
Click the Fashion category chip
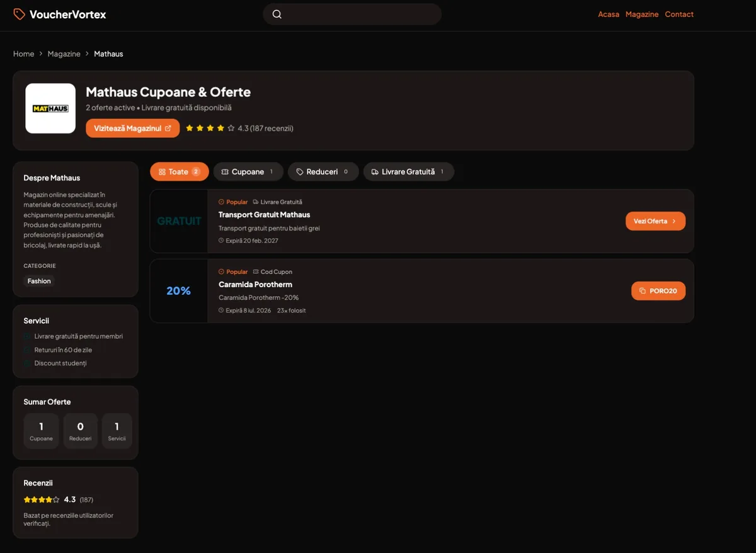coord(39,282)
